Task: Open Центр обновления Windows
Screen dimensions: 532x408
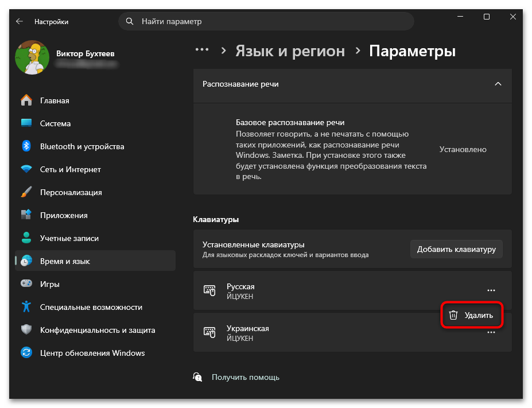Action: click(x=95, y=353)
